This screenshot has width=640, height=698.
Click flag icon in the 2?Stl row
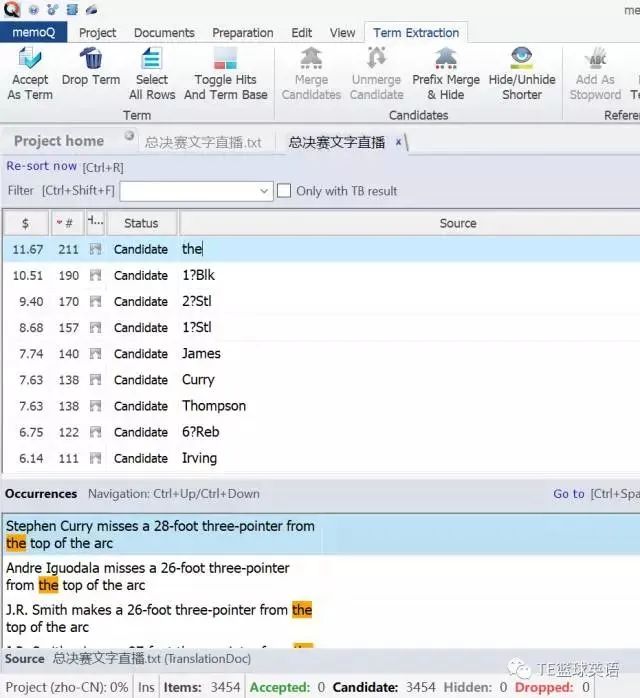point(95,302)
